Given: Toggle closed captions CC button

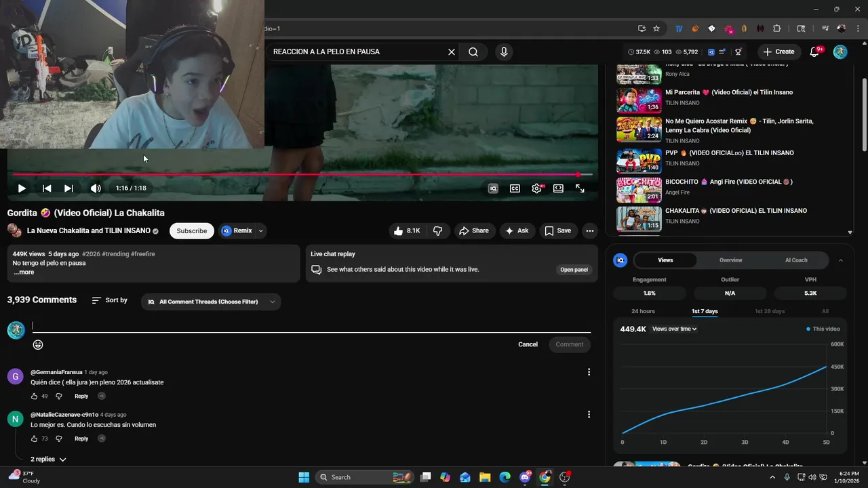Looking at the screenshot, I should 515,188.
